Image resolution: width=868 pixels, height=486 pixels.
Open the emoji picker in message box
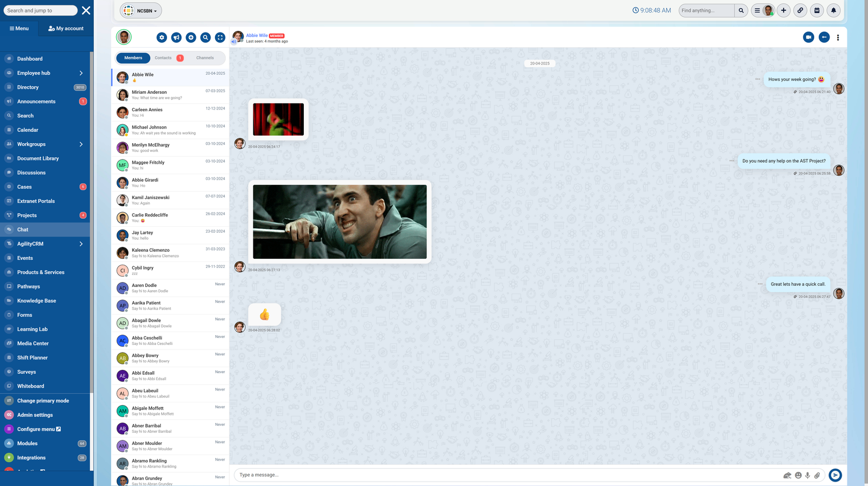point(798,475)
